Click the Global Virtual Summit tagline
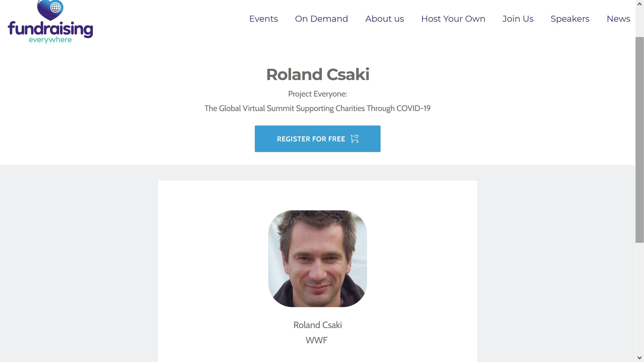 [x=318, y=108]
